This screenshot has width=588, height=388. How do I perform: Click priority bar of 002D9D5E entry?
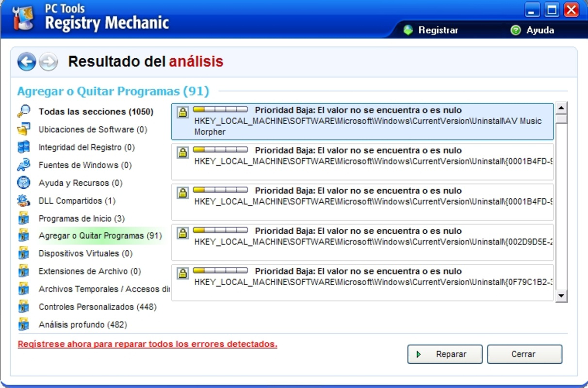[220, 230]
